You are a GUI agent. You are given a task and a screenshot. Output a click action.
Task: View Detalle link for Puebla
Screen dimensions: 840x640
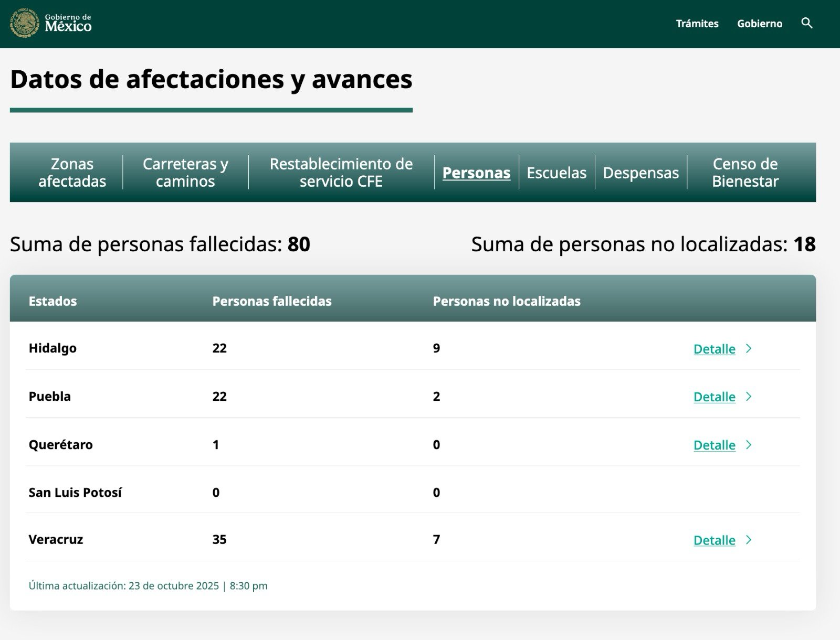click(x=714, y=397)
